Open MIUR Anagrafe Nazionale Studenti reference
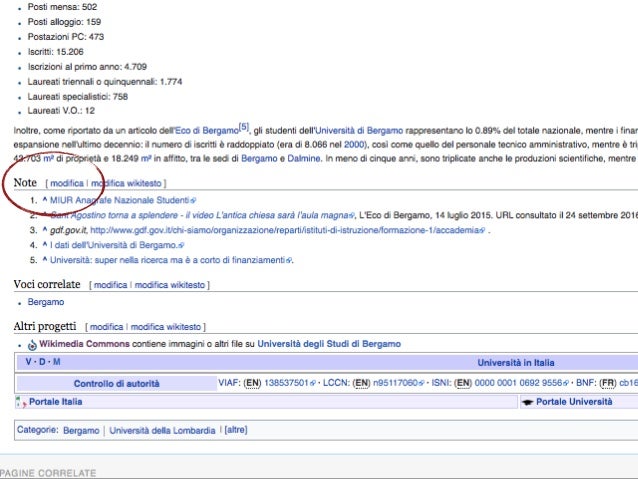The width and height of the screenshot is (638, 479). tap(122, 200)
